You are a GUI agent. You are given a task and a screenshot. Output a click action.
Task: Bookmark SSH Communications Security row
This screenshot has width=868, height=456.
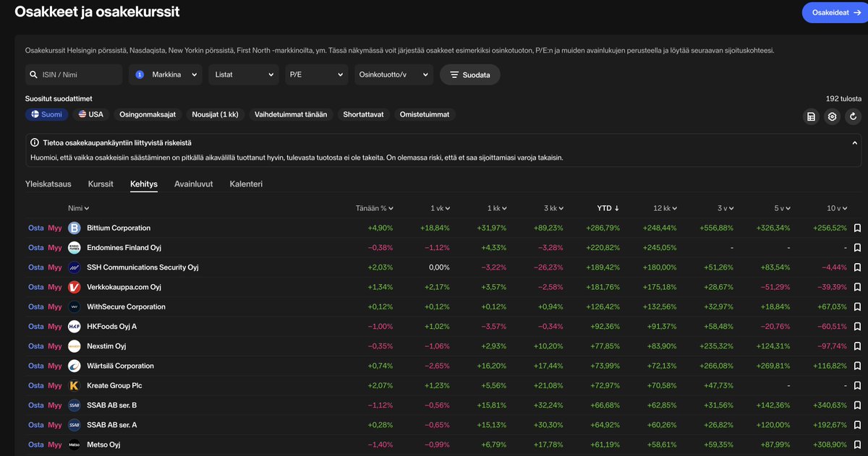tap(857, 267)
